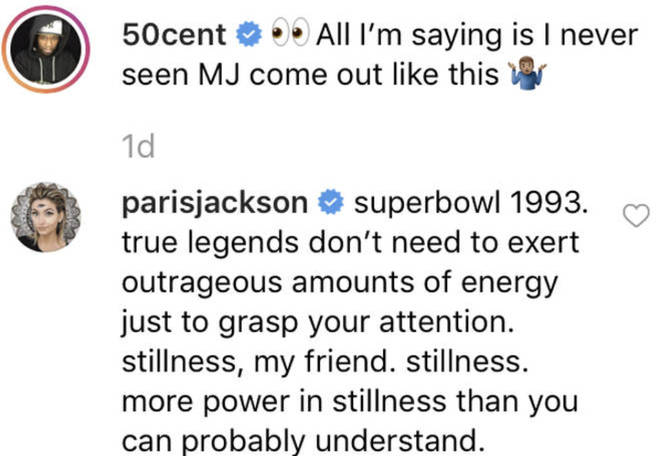Click the line 'outrageous amounts of energy'

click(340, 283)
